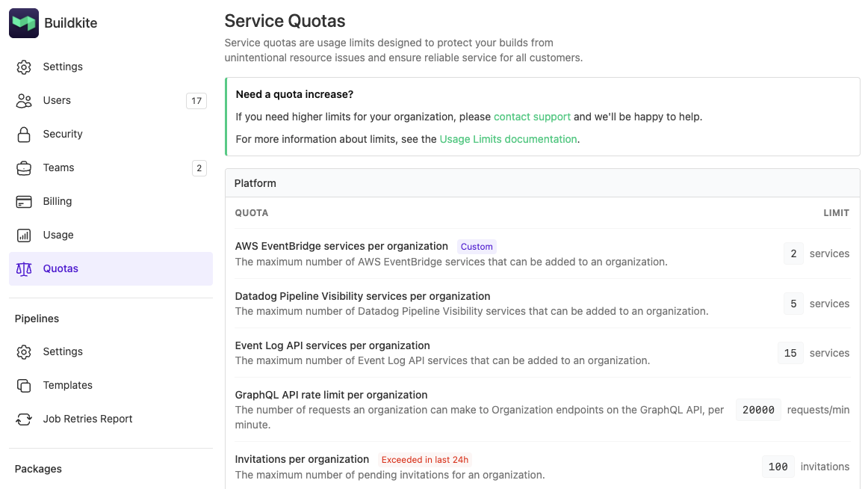Open the contact support link
The width and height of the screenshot is (868, 489).
[x=532, y=117]
